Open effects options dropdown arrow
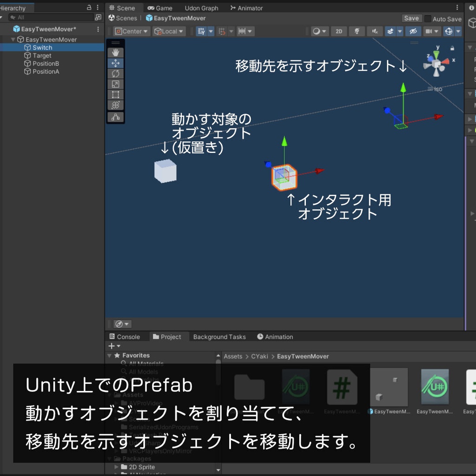 click(x=400, y=31)
